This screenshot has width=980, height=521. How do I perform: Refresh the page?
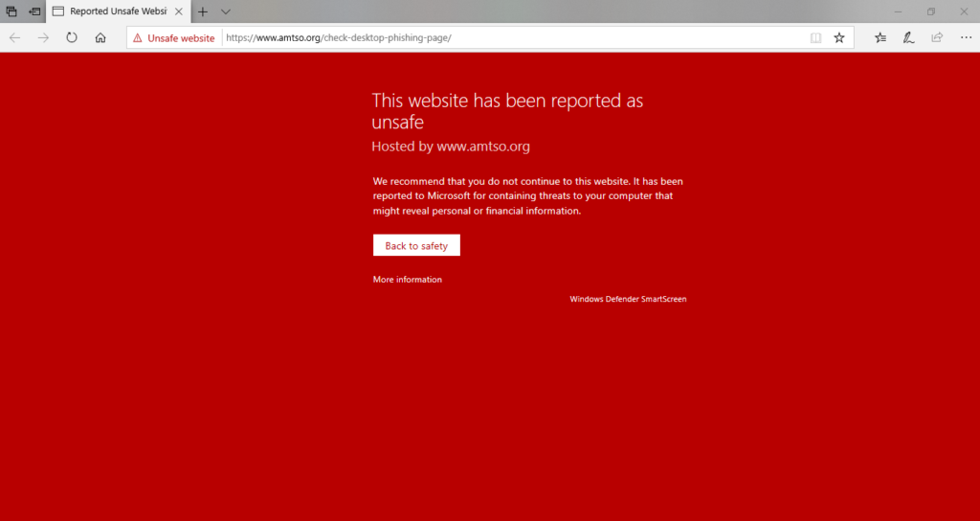click(72, 37)
